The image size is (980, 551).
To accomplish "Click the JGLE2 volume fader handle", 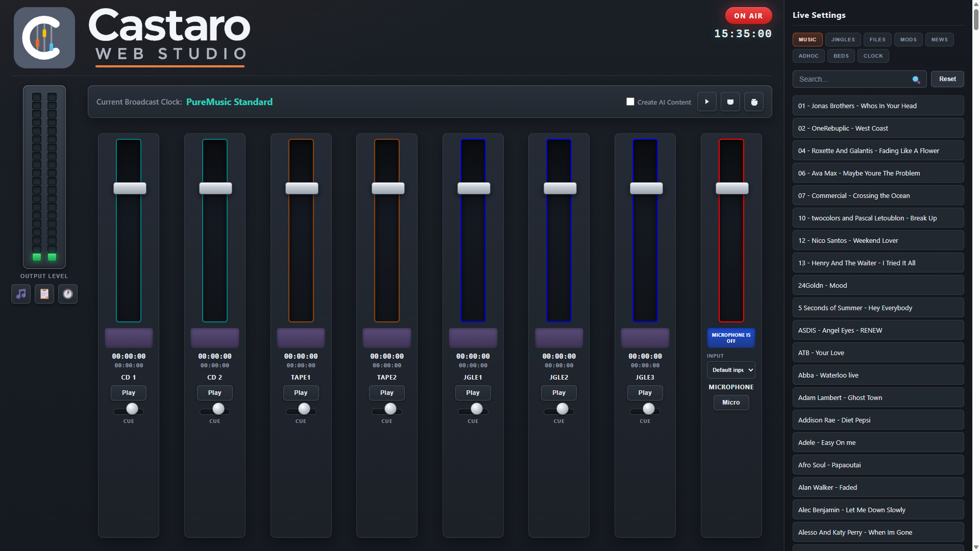I will click(x=560, y=188).
